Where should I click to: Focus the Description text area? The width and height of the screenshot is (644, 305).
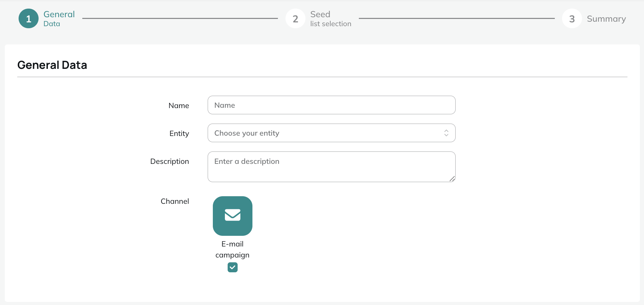tap(331, 167)
